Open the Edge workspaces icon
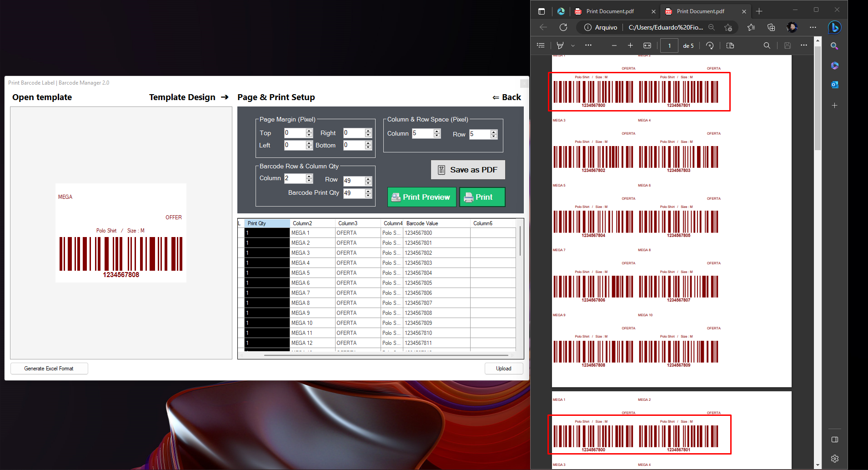 point(561,11)
